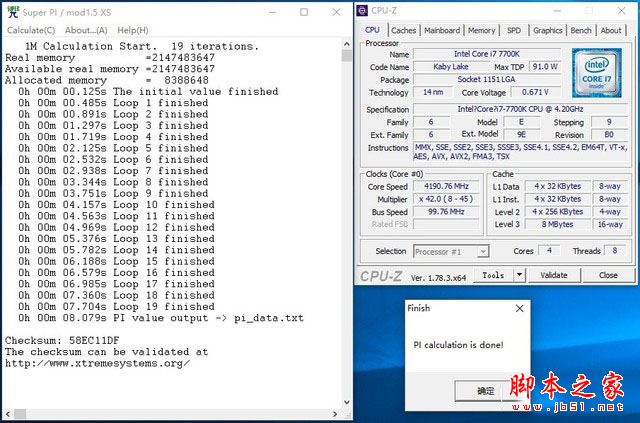640x423 pixels.
Task: Click the Close button in CPU-Z footer
Action: tap(608, 275)
